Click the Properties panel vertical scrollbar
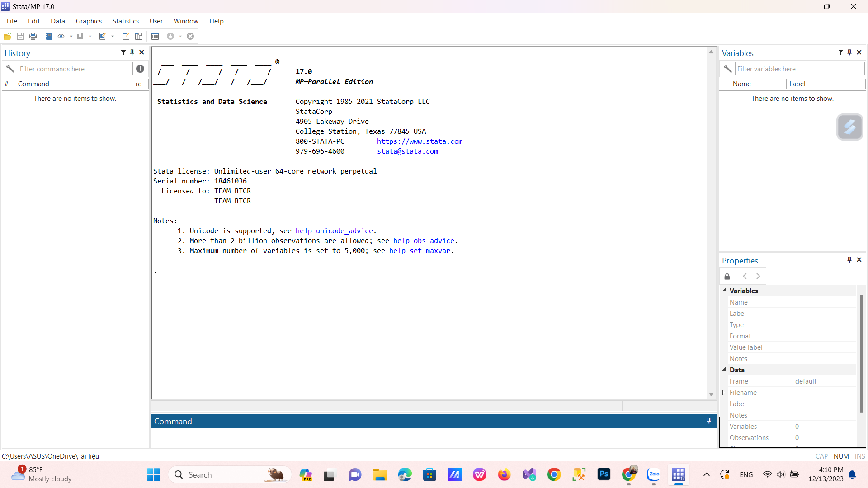The image size is (868, 488). click(x=861, y=353)
